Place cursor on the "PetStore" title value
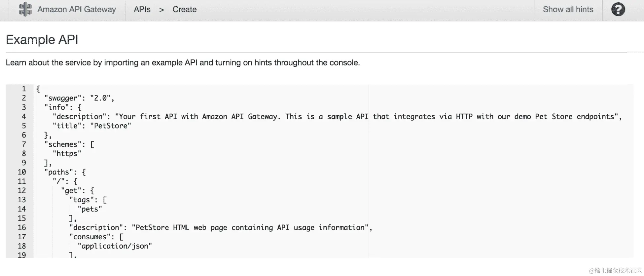 [111, 126]
